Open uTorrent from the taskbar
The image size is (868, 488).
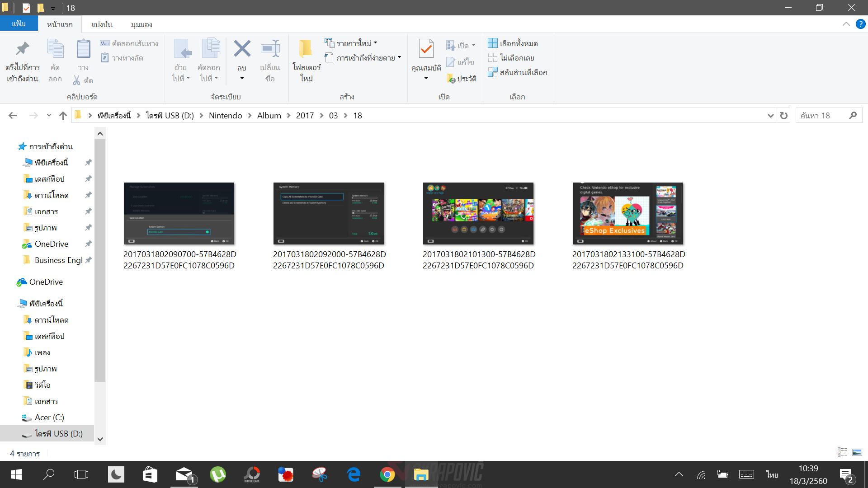tap(218, 474)
